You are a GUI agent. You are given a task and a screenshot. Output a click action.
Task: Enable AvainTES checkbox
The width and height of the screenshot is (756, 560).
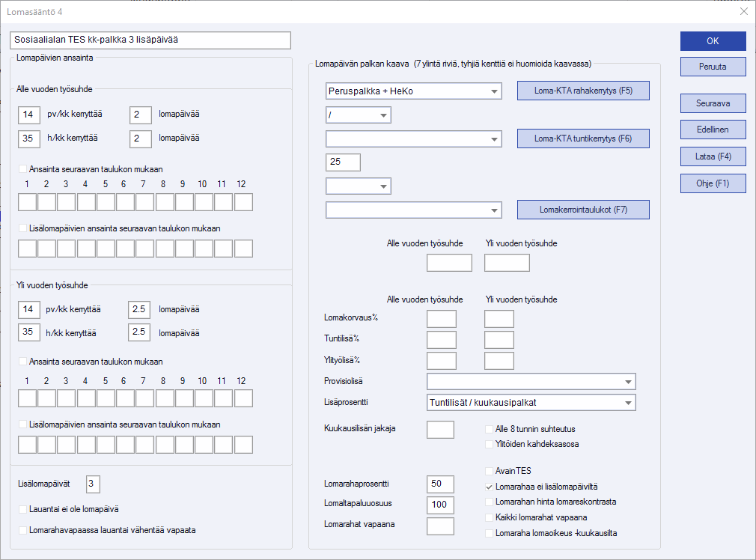coord(490,472)
